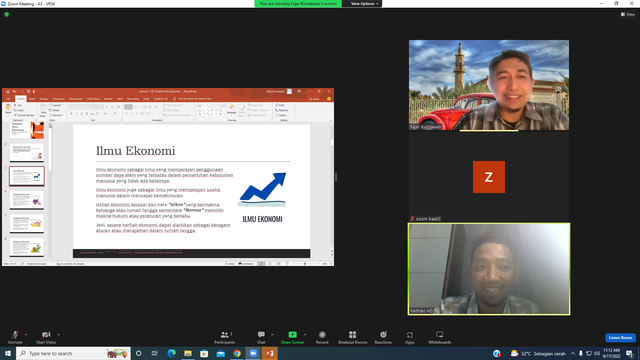Image resolution: width=640 pixels, height=360 pixels.
Task: Click the green encryption shield icon
Action: tap(7, 14)
